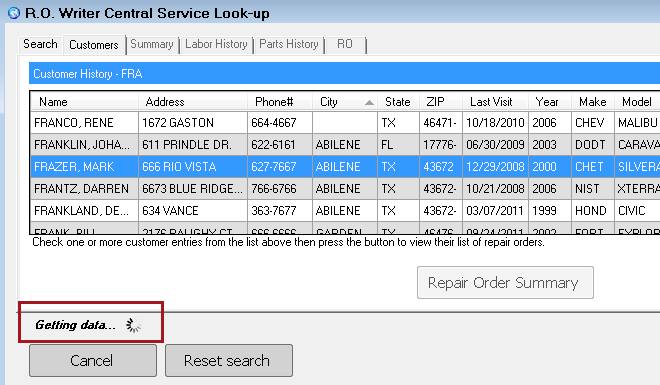The image size is (660, 385).
Task: Select the FRANTZ, DARREN customer row
Action: [345, 189]
